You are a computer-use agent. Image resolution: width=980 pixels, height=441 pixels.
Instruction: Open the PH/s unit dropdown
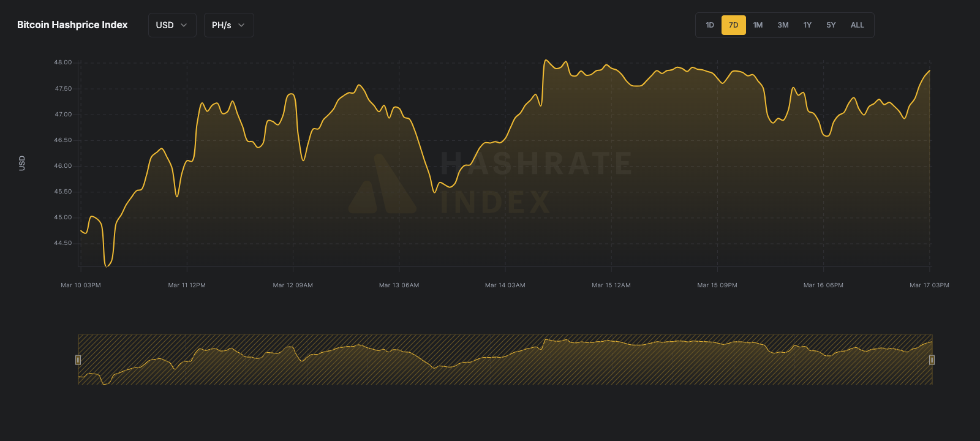coord(228,25)
